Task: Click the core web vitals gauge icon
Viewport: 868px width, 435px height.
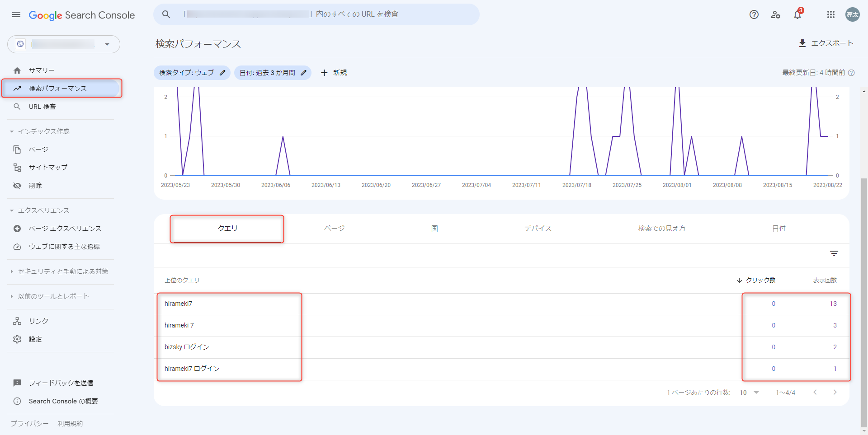Action: coord(17,247)
